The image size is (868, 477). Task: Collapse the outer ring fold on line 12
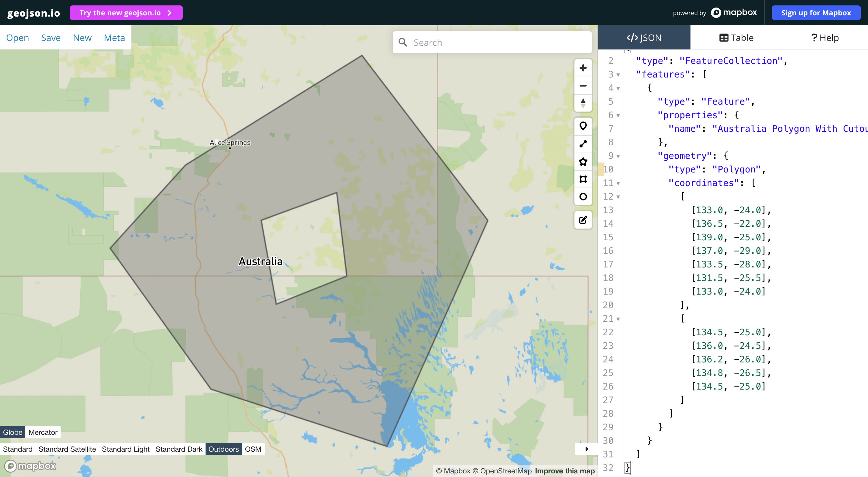pyautogui.click(x=618, y=197)
